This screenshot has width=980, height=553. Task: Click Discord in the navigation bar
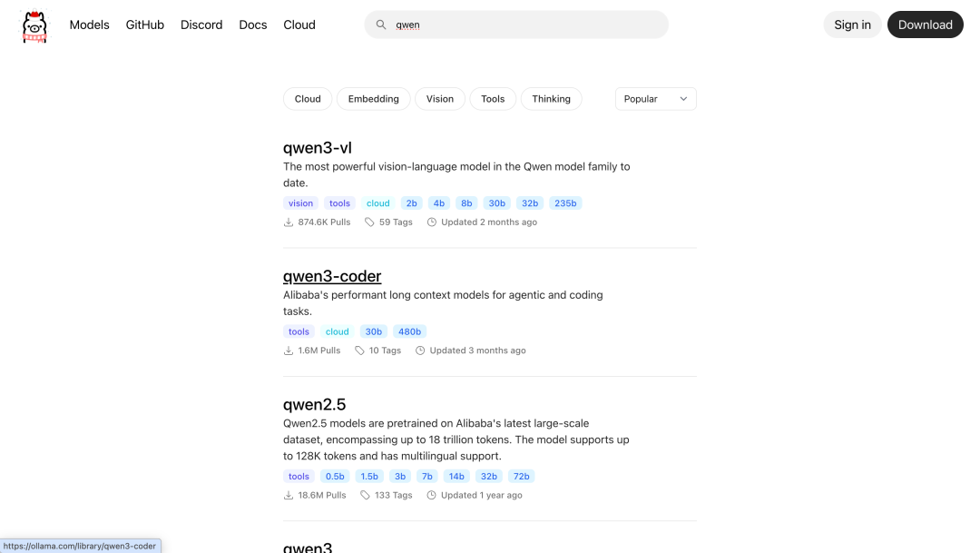pyautogui.click(x=201, y=25)
